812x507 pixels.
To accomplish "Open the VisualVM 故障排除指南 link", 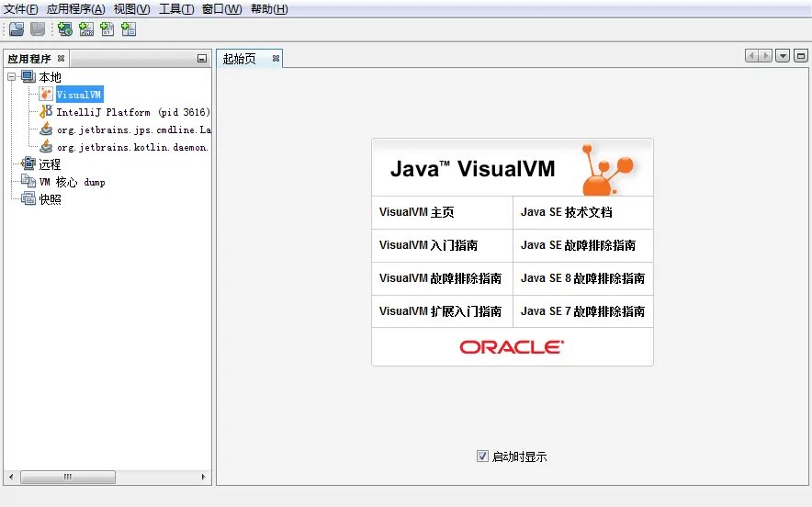I will pos(440,278).
